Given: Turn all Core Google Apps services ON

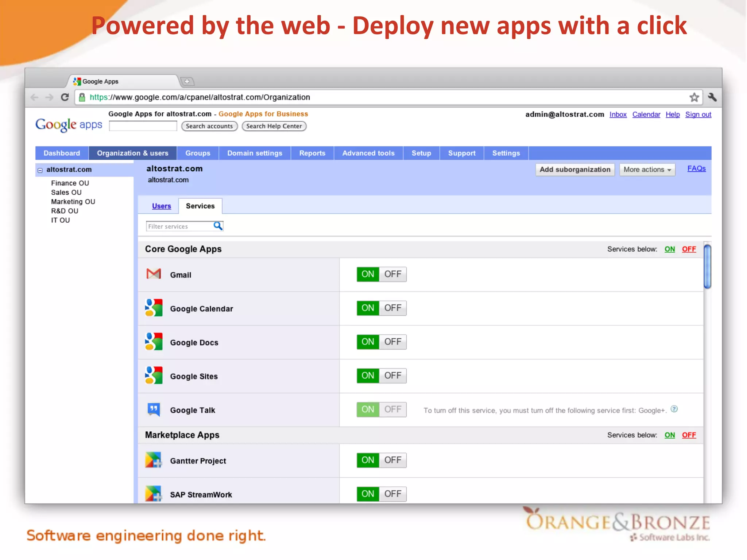Looking at the screenshot, I should click(x=670, y=249).
